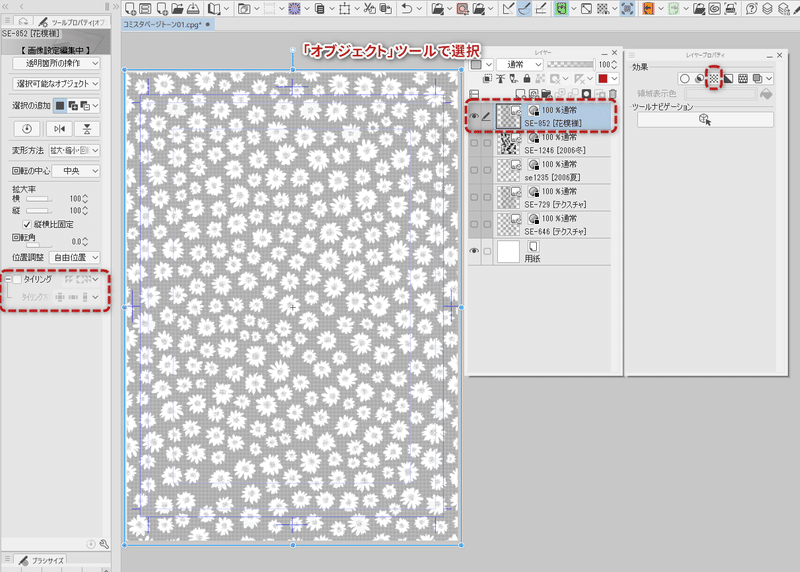
Task: Click the Clip Studio spiral icon
Action: (714, 8)
